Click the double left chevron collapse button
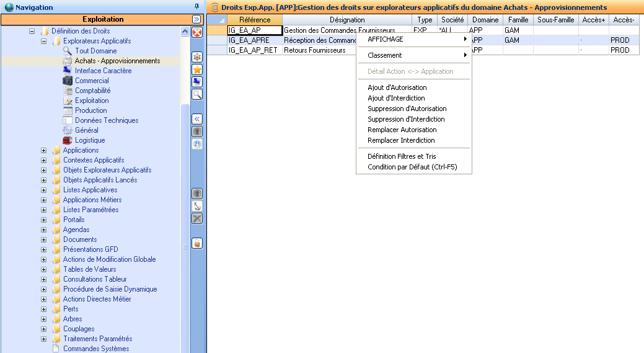 (x=196, y=119)
